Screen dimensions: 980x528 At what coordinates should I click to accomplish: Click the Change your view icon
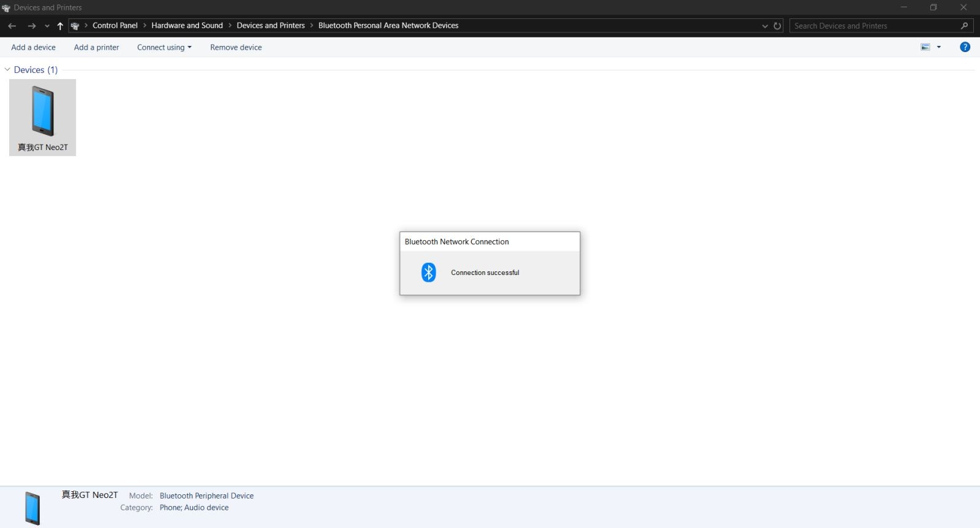tap(925, 47)
